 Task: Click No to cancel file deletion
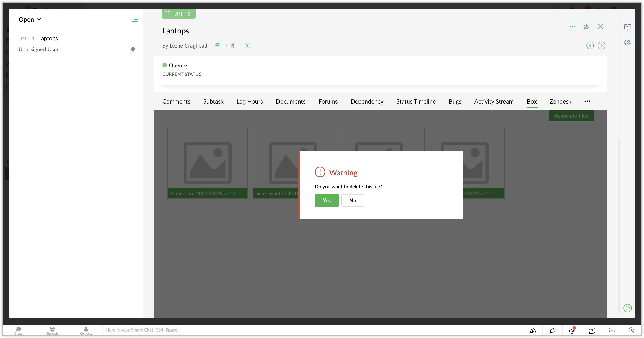point(352,200)
